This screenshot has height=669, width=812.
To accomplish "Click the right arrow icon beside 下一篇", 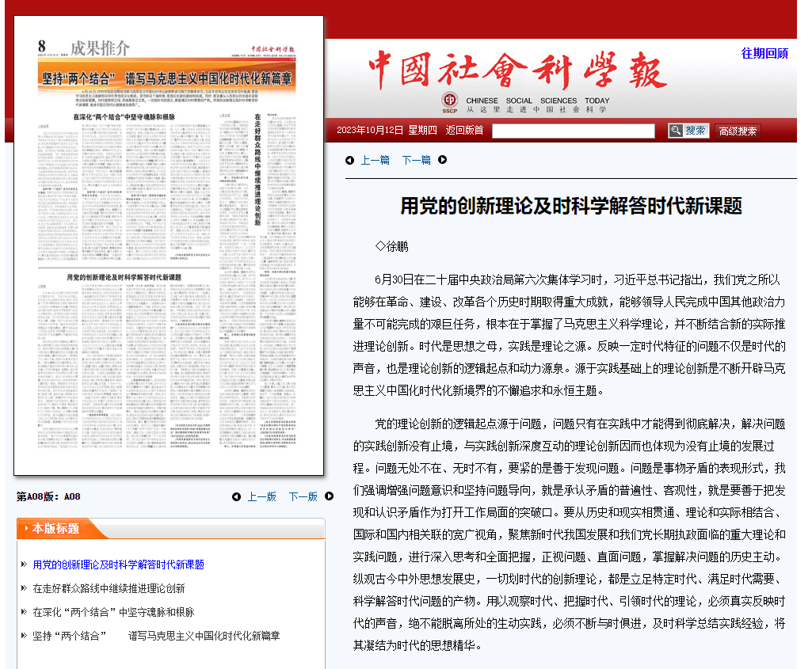I will click(443, 160).
